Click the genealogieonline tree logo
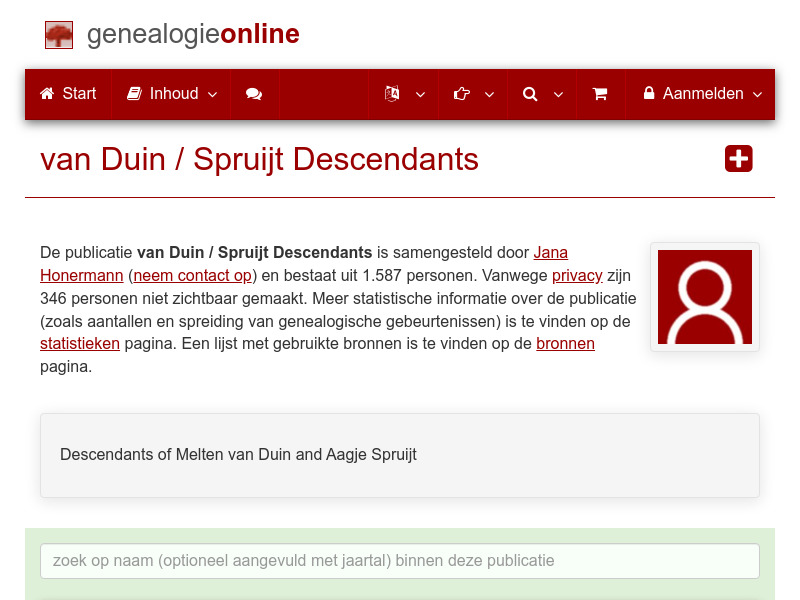This screenshot has height=600, width=800. click(58, 34)
